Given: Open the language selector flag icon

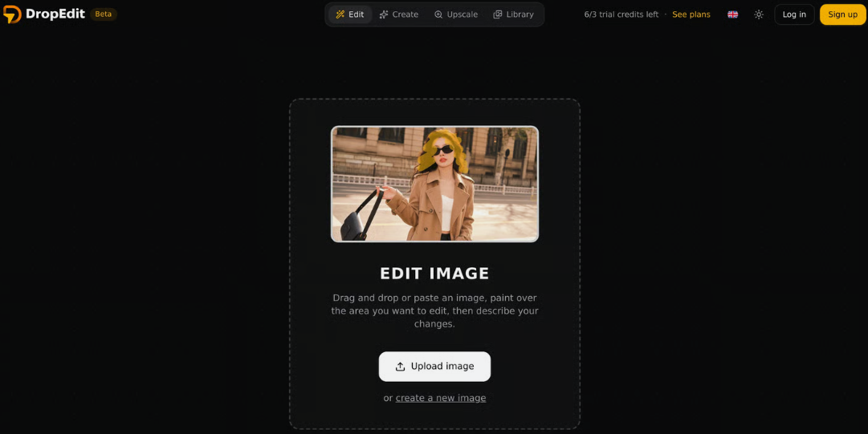Looking at the screenshot, I should (732, 14).
